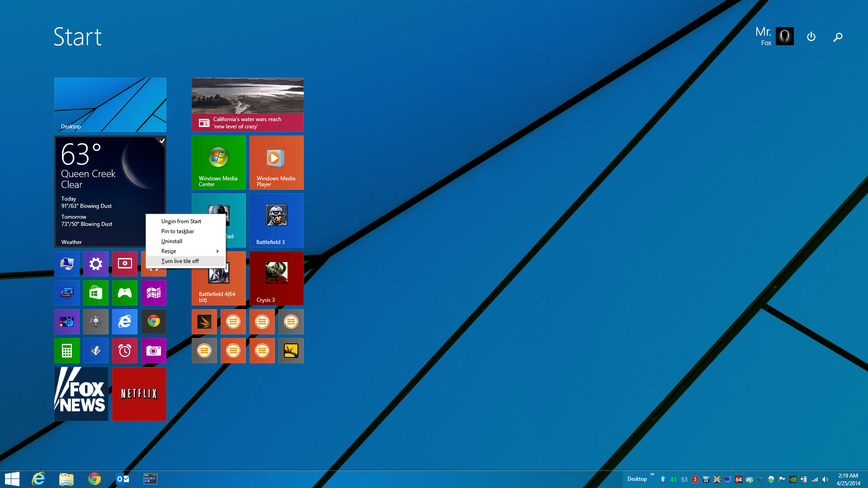Open Internet Explorer from the taskbar
The width and height of the screenshot is (868, 488).
pyautogui.click(x=38, y=479)
